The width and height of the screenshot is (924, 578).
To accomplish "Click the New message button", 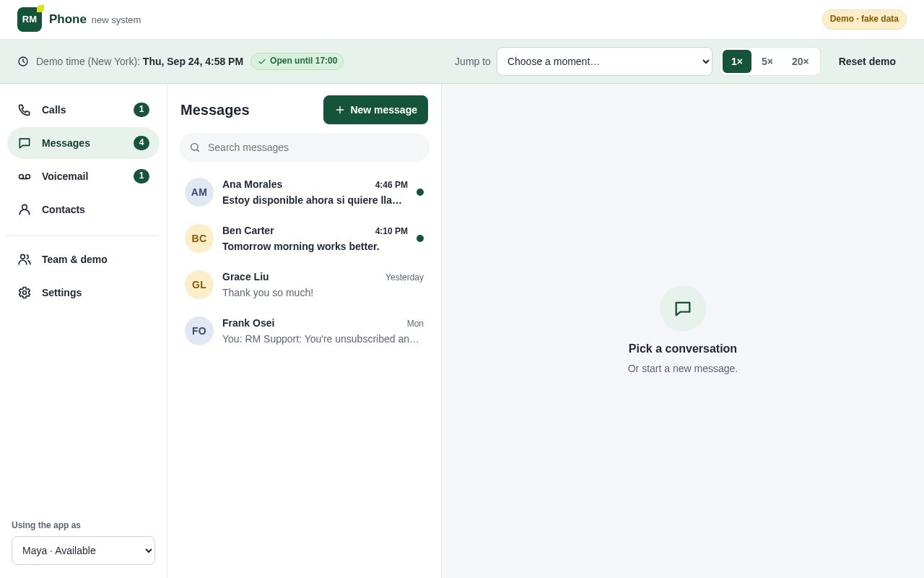I will pos(375,110).
